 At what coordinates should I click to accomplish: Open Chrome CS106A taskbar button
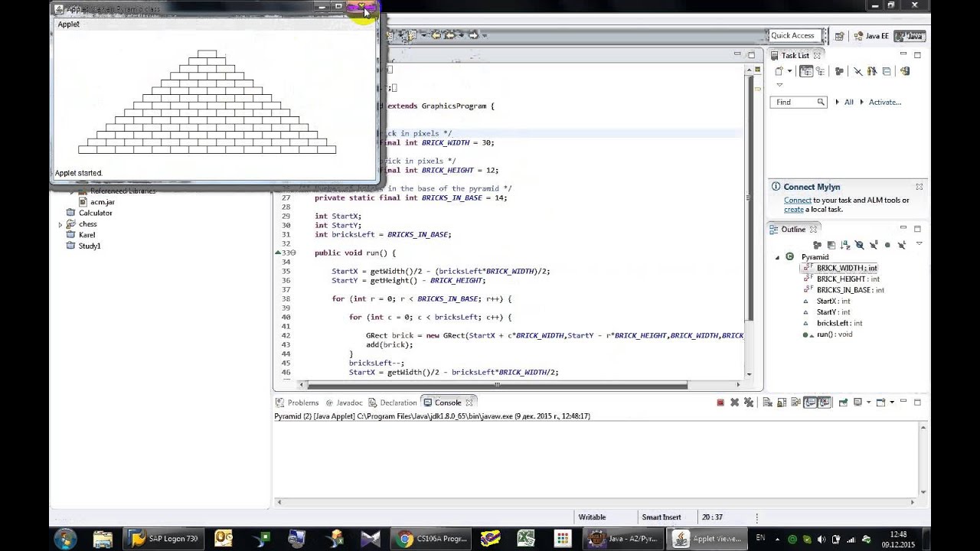(433, 539)
